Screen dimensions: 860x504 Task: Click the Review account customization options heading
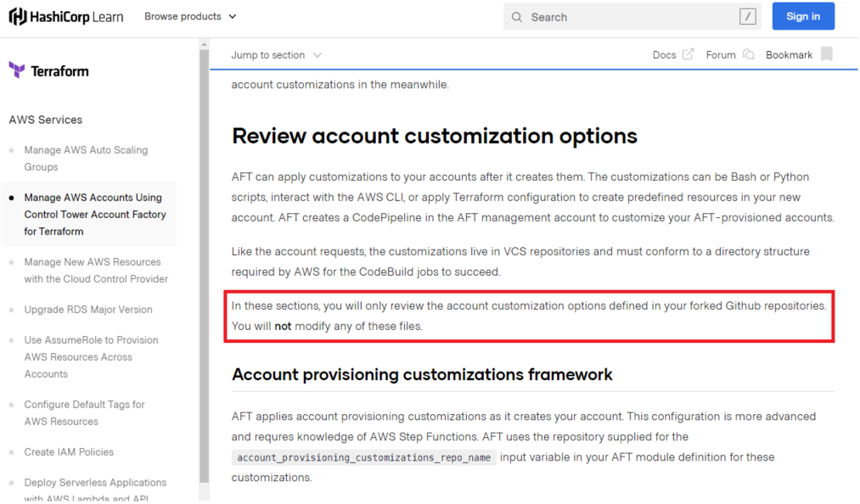coord(434,136)
